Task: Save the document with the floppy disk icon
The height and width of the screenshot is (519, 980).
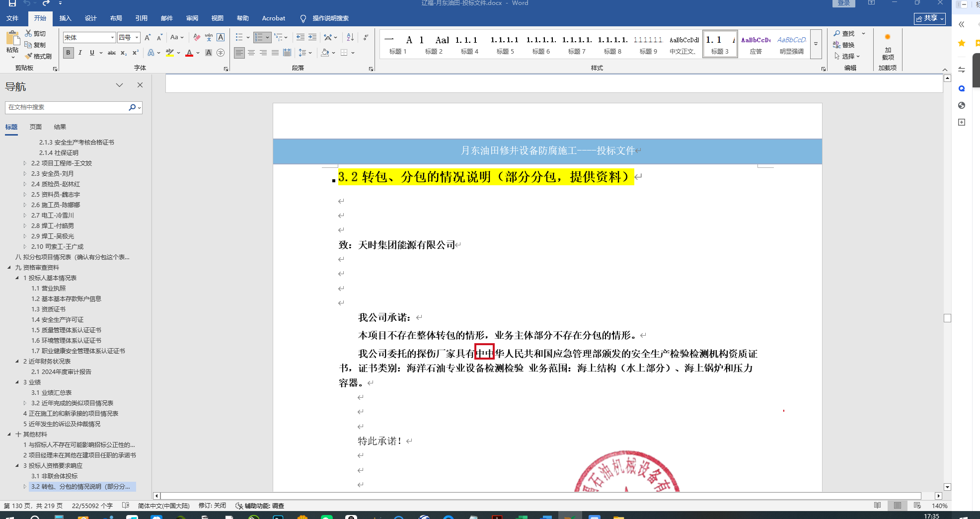Action: tap(12, 3)
